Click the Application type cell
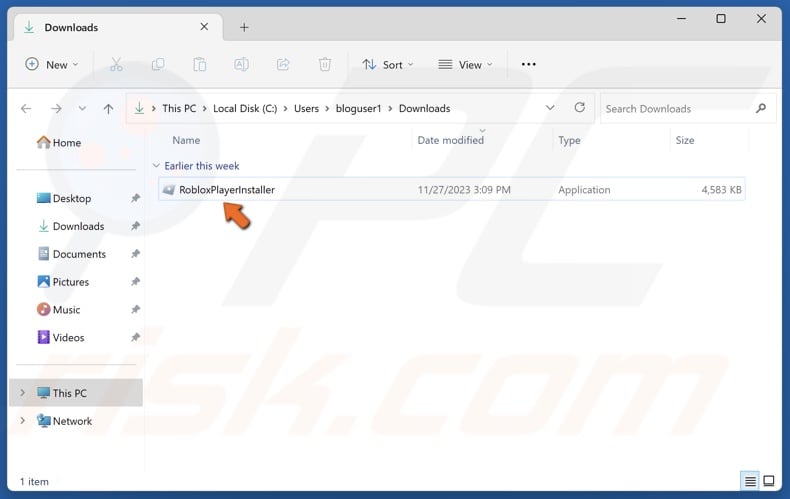 584,190
